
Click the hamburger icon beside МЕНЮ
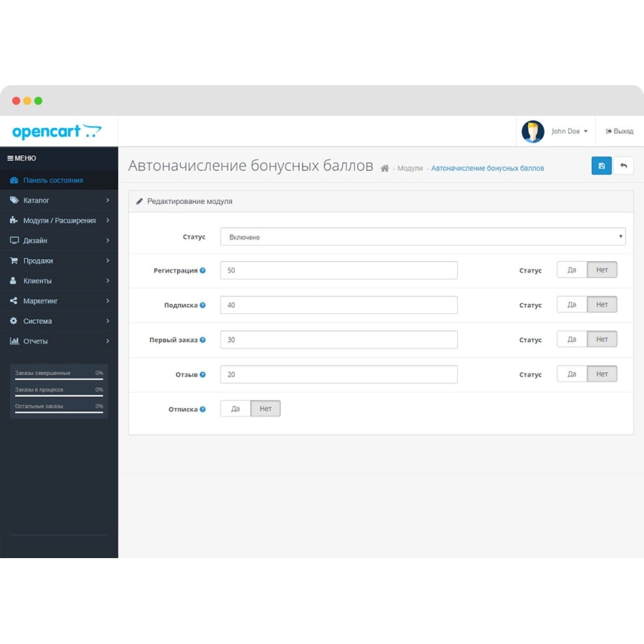(x=10, y=158)
